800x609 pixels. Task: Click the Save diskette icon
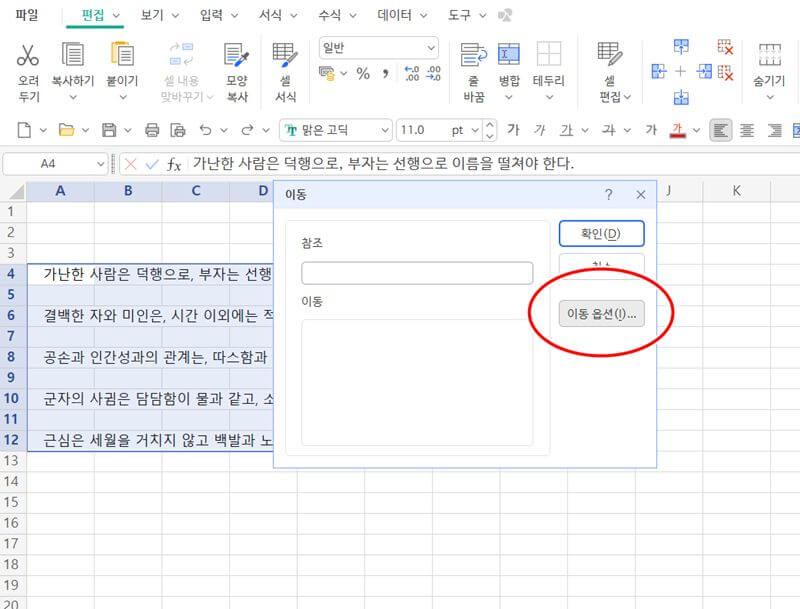pos(109,130)
